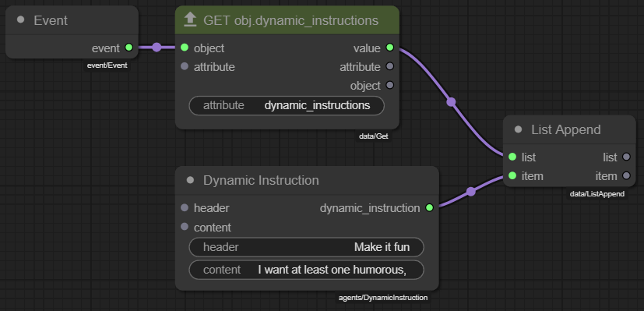The image size is (644, 311).
Task: Click the List Append item input port
Action: click(x=512, y=176)
